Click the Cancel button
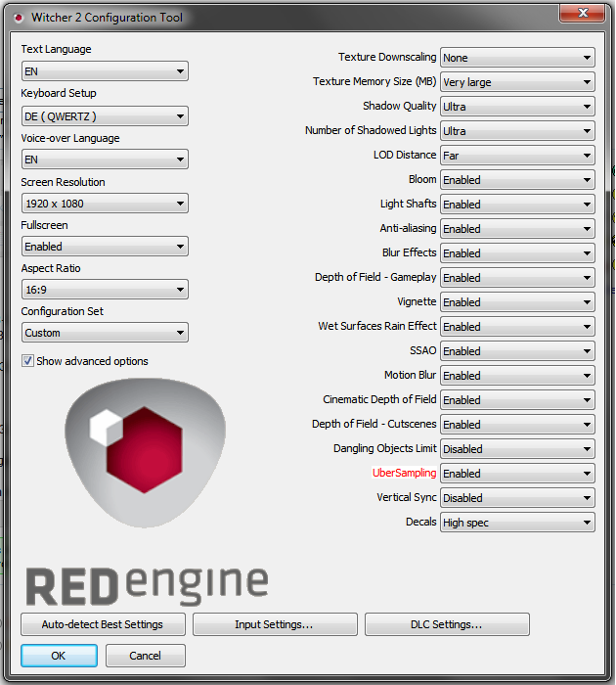The height and width of the screenshot is (685, 616). pos(146,656)
